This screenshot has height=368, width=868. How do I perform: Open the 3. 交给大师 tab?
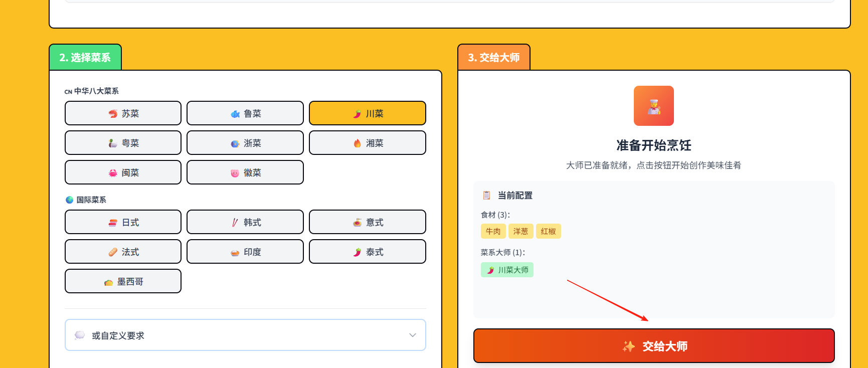[x=493, y=58]
